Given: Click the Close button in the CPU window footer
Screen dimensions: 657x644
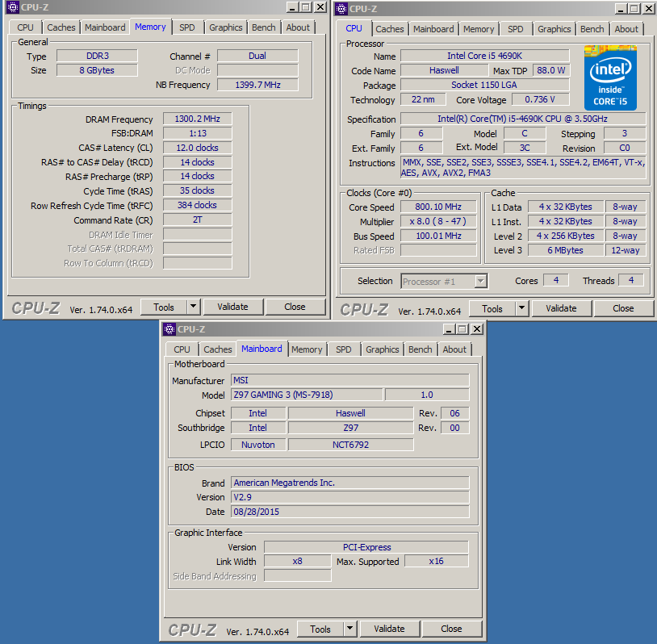Looking at the screenshot, I should click(623, 308).
